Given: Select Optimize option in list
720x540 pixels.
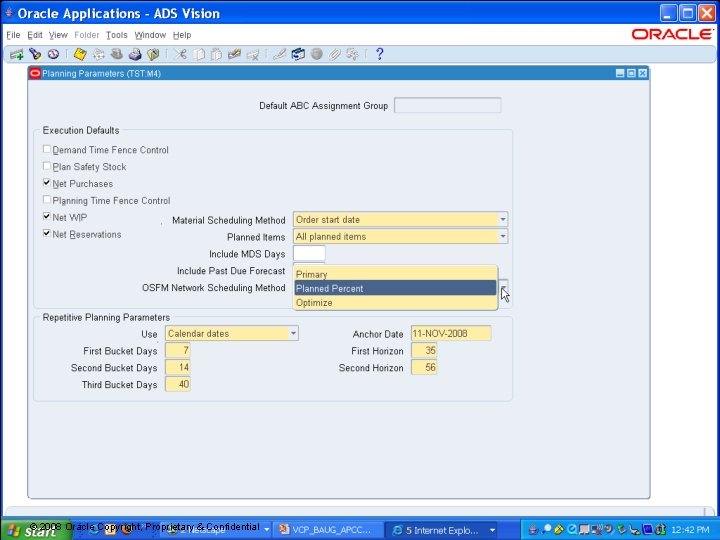Looking at the screenshot, I should [x=395, y=303].
